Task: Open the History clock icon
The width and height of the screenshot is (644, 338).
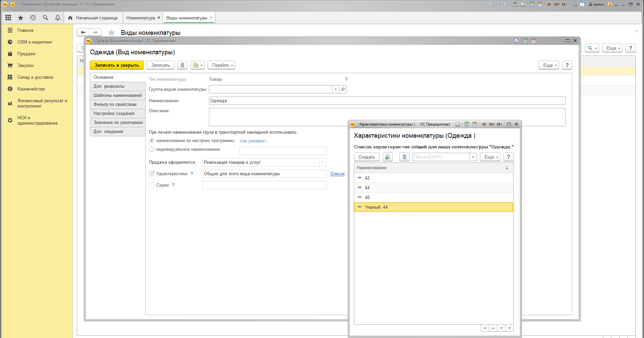Action: (x=33, y=18)
